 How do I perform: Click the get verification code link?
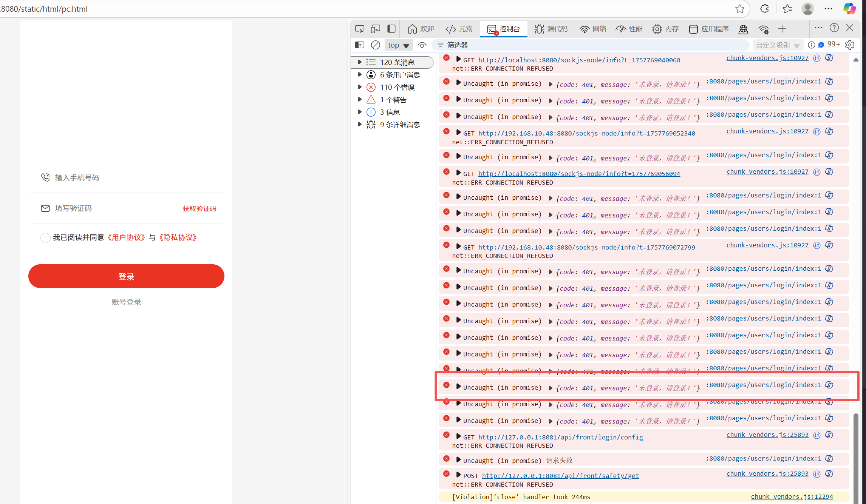click(199, 208)
